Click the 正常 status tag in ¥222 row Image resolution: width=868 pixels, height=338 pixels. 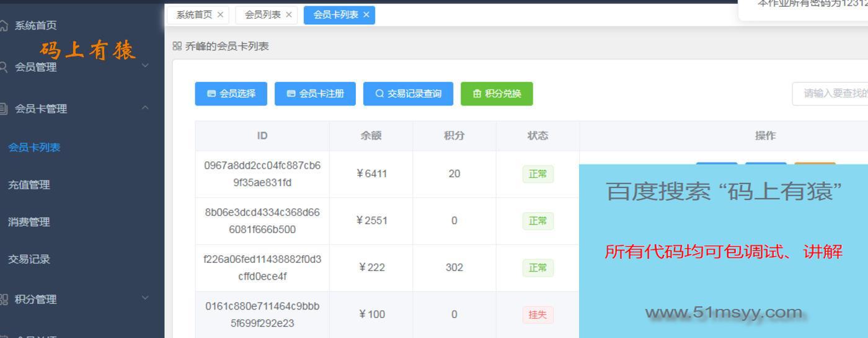538,268
